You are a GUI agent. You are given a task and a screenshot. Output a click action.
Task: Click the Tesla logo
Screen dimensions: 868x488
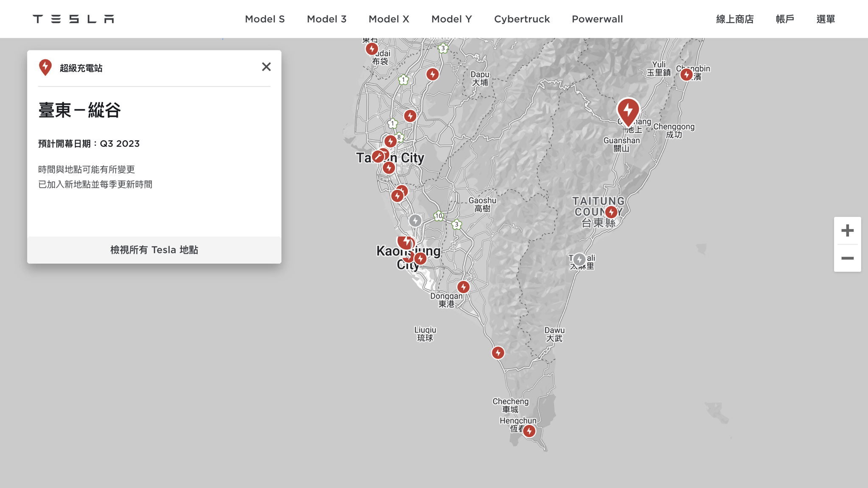(73, 19)
